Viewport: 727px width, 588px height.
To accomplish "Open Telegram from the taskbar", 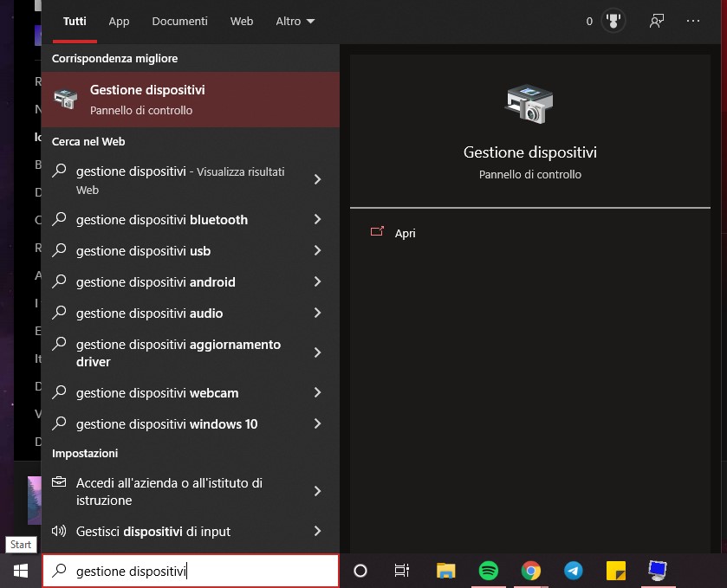I will pos(574,571).
